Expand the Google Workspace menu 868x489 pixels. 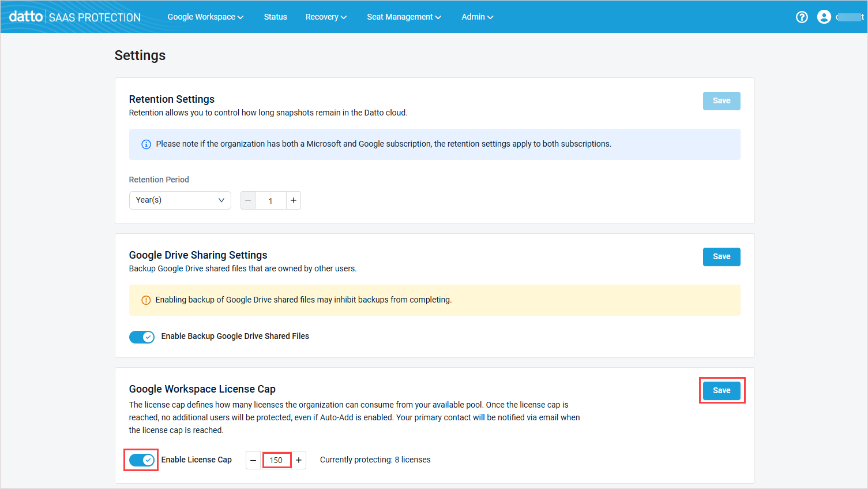click(x=205, y=17)
